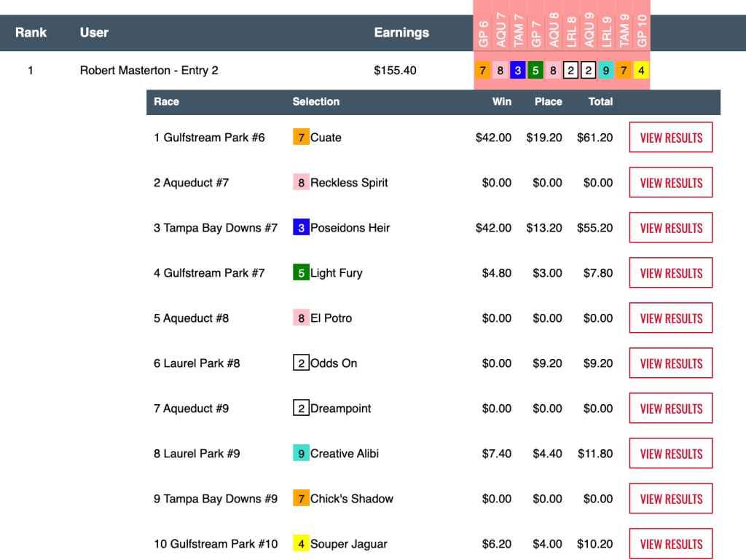View results for Tampa Bay Downs #7

[x=670, y=228]
